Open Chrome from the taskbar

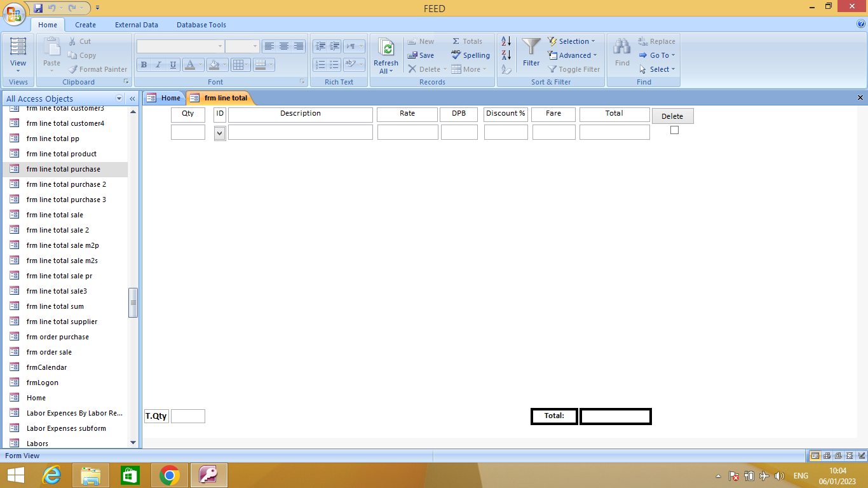[169, 475]
